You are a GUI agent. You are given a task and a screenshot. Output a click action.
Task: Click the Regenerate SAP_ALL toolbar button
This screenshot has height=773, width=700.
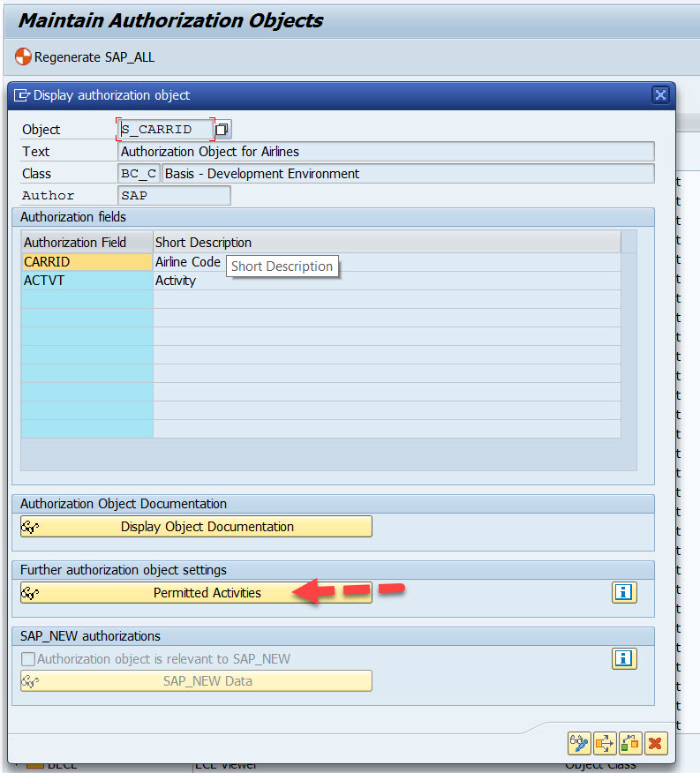coord(85,57)
